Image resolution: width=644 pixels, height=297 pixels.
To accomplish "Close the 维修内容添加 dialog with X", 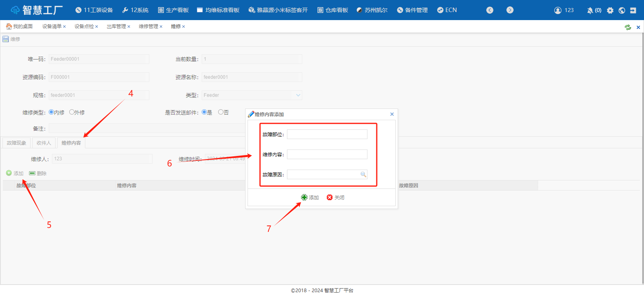I will (392, 114).
